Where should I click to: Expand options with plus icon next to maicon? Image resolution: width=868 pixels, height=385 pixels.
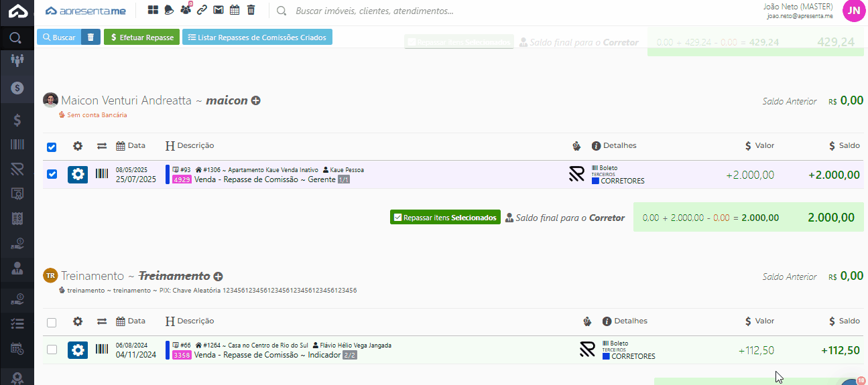pyautogui.click(x=255, y=100)
